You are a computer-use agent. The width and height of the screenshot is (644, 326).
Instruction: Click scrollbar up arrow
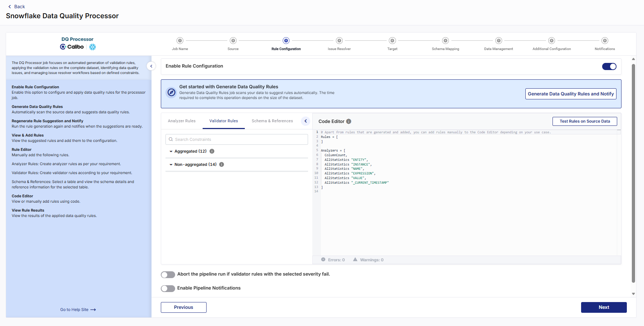coord(633,59)
